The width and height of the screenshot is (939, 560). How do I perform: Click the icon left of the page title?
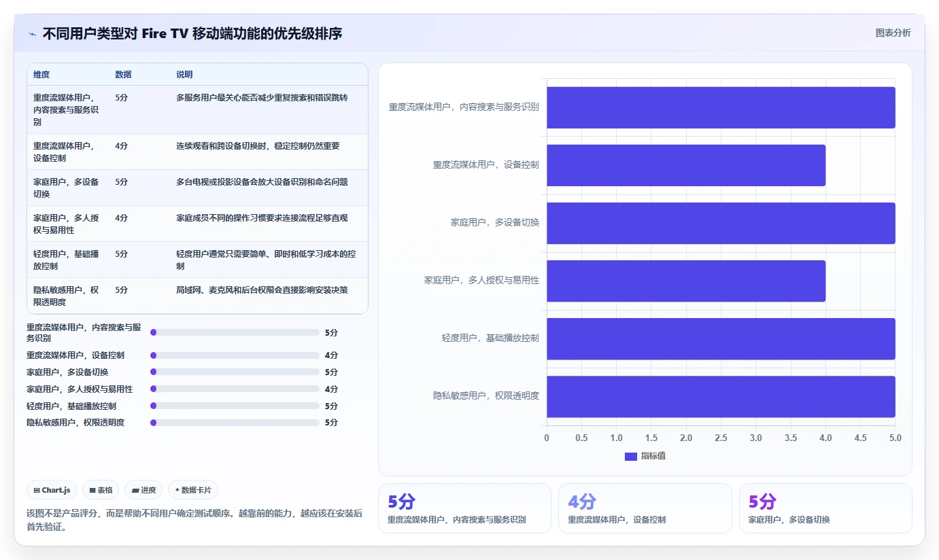[x=32, y=34]
